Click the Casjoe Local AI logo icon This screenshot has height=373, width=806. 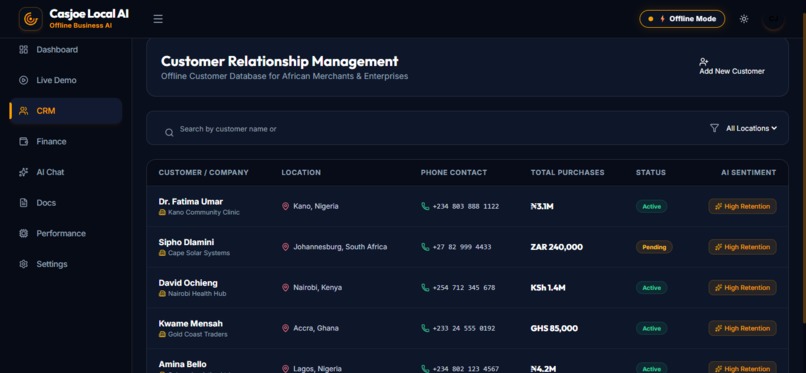[30, 19]
